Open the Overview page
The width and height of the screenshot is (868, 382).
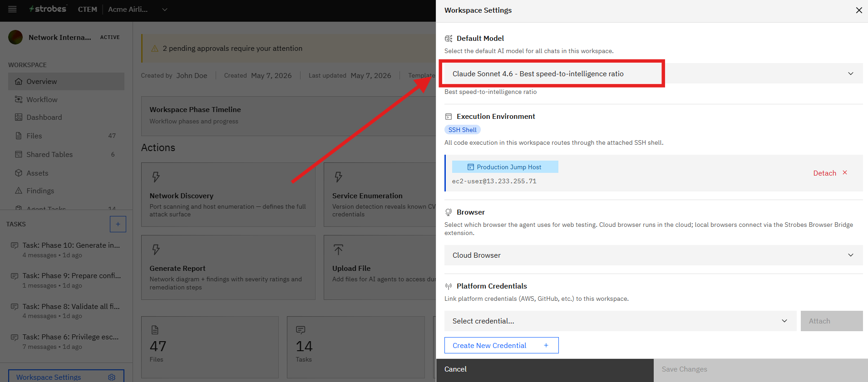66,82
